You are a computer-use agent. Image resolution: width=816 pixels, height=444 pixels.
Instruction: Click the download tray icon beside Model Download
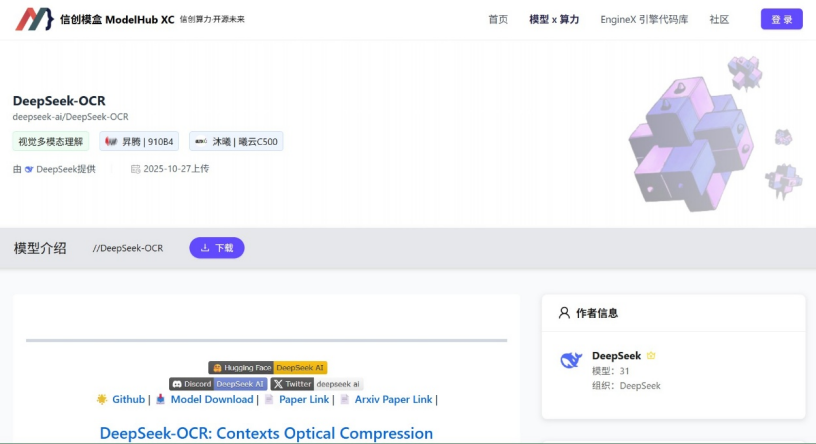click(x=160, y=399)
